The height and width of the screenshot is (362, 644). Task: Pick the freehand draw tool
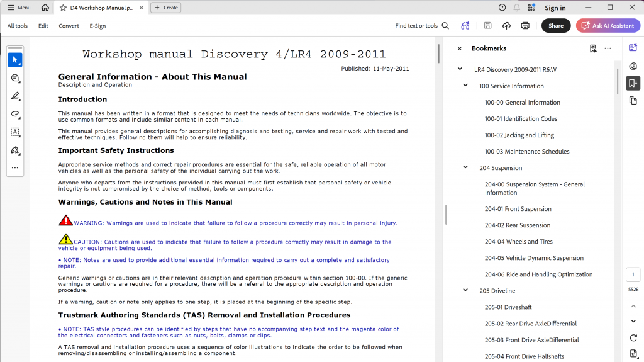tap(15, 114)
